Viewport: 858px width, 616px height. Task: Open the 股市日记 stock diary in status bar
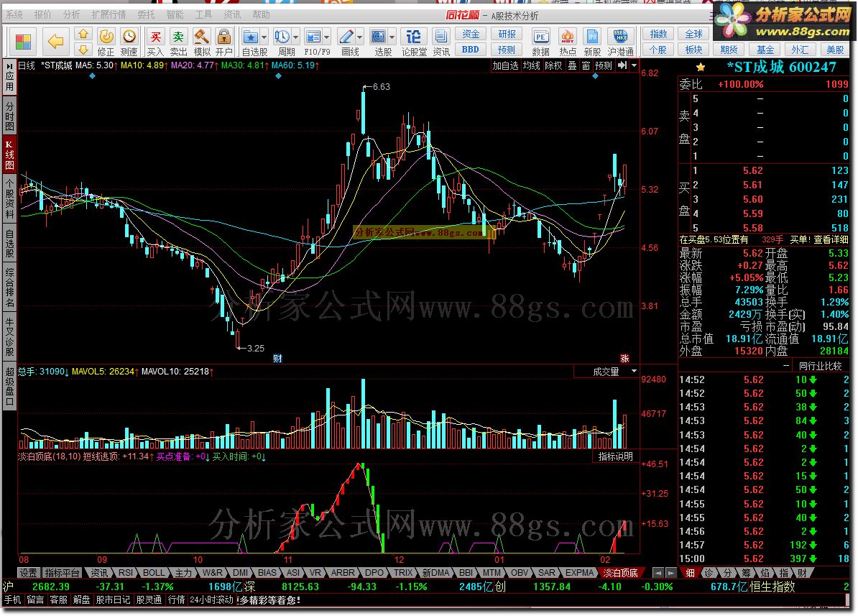pyautogui.click(x=114, y=600)
